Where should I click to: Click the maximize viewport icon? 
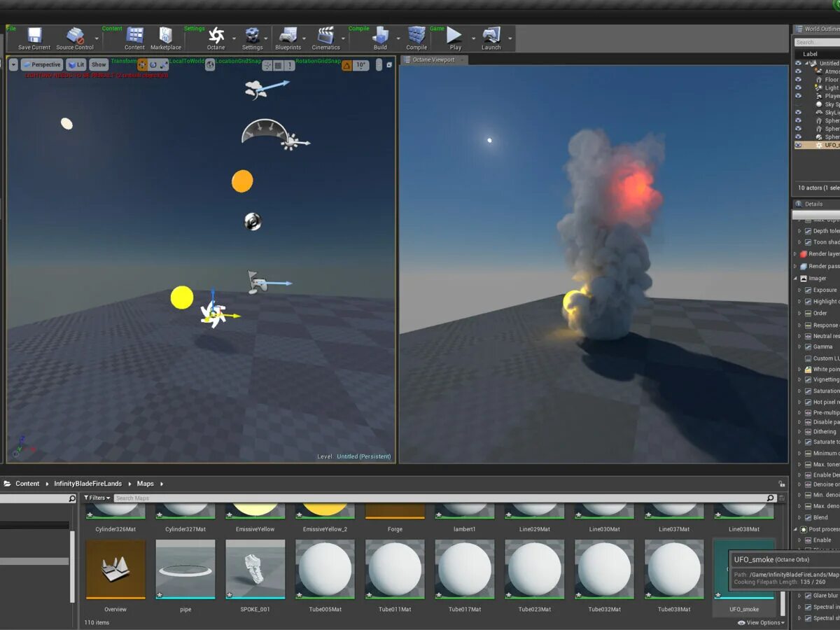coord(390,64)
